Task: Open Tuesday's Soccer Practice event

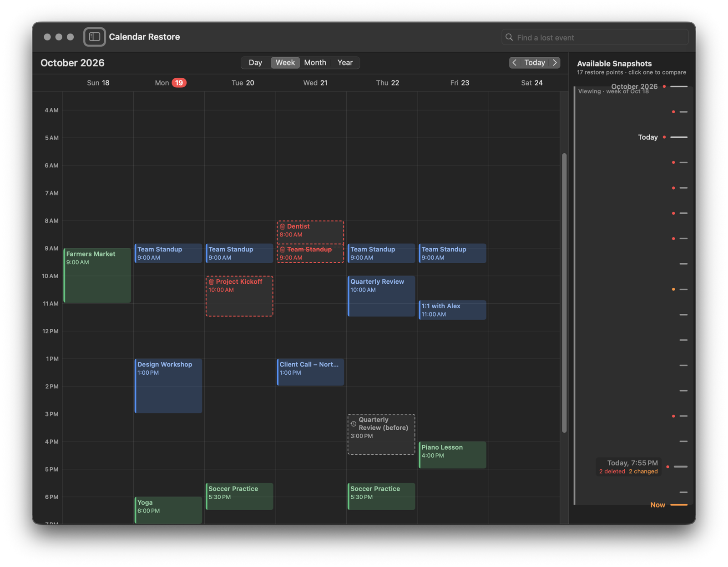Action: coord(239,496)
